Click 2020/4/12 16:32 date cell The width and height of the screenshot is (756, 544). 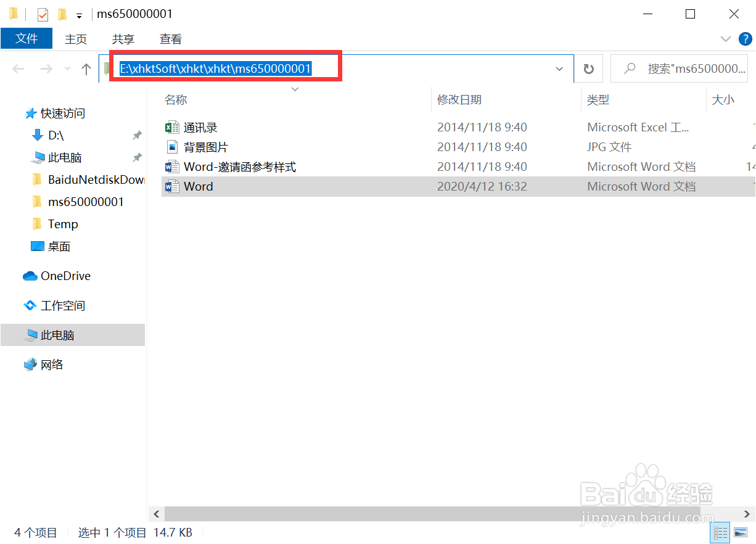[482, 187]
